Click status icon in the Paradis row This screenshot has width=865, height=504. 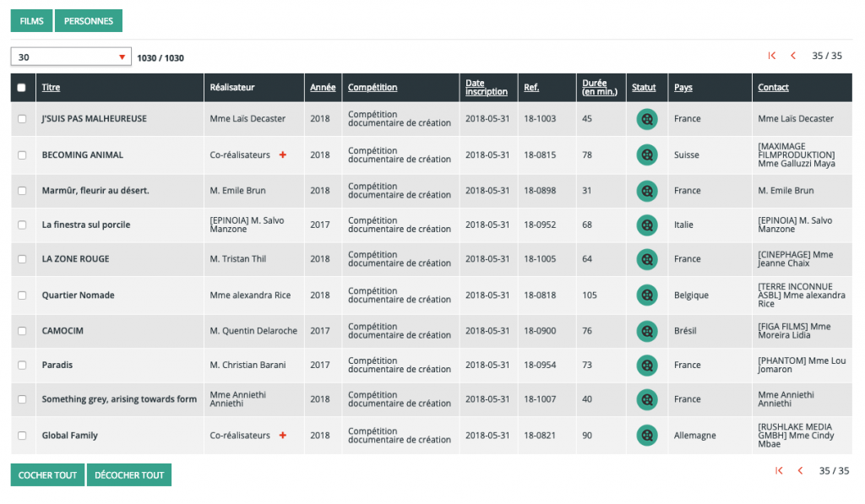pos(646,365)
